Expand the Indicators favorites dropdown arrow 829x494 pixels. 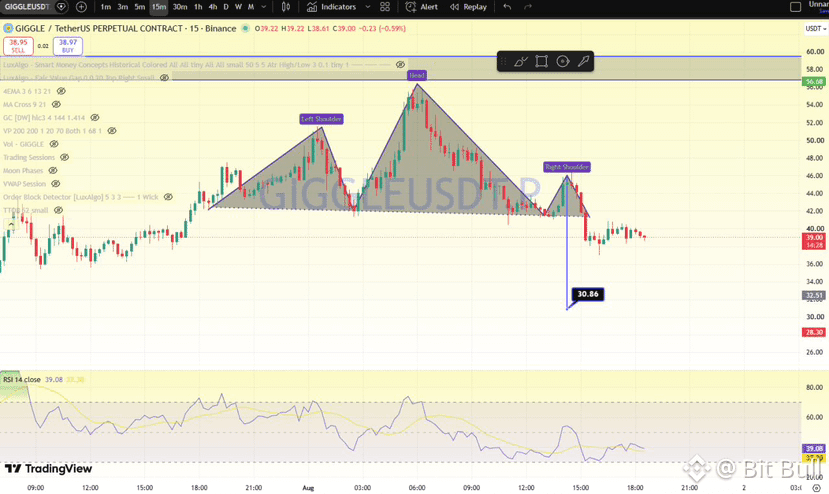pyautogui.click(x=368, y=7)
